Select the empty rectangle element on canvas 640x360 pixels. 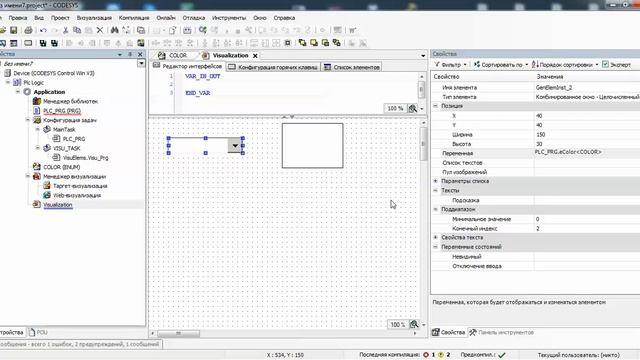[x=313, y=146]
